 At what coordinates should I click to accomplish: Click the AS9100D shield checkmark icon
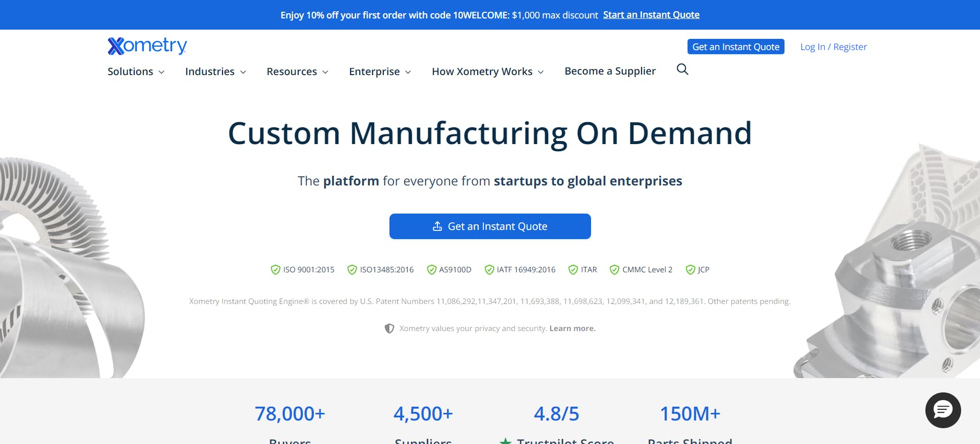pos(432,270)
